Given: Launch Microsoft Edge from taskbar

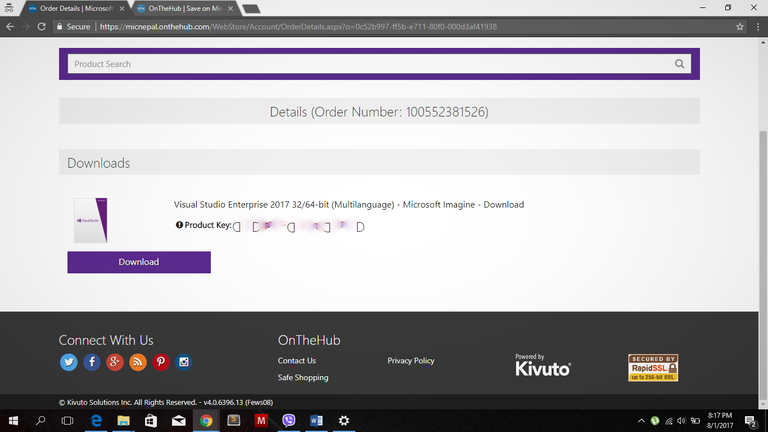Looking at the screenshot, I should coord(96,421).
